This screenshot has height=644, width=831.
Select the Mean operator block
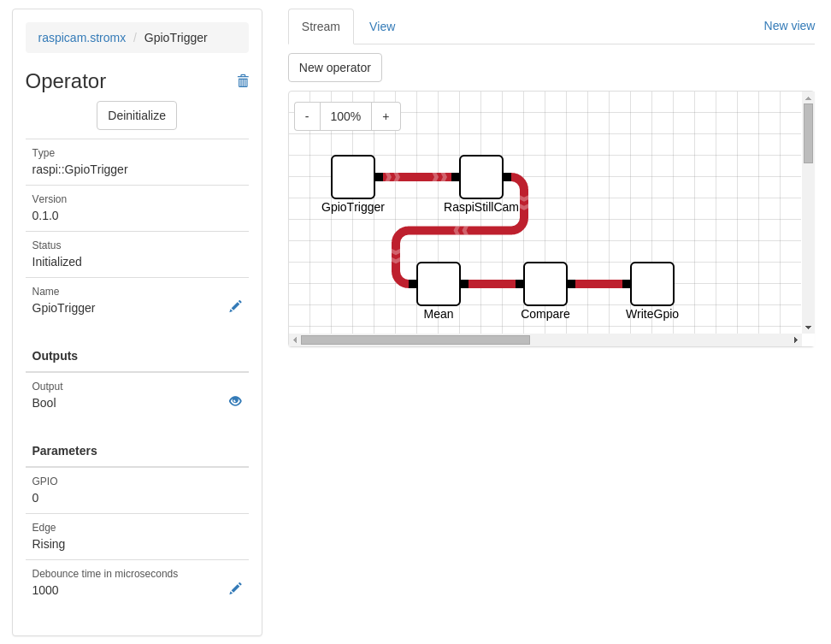pyautogui.click(x=439, y=284)
